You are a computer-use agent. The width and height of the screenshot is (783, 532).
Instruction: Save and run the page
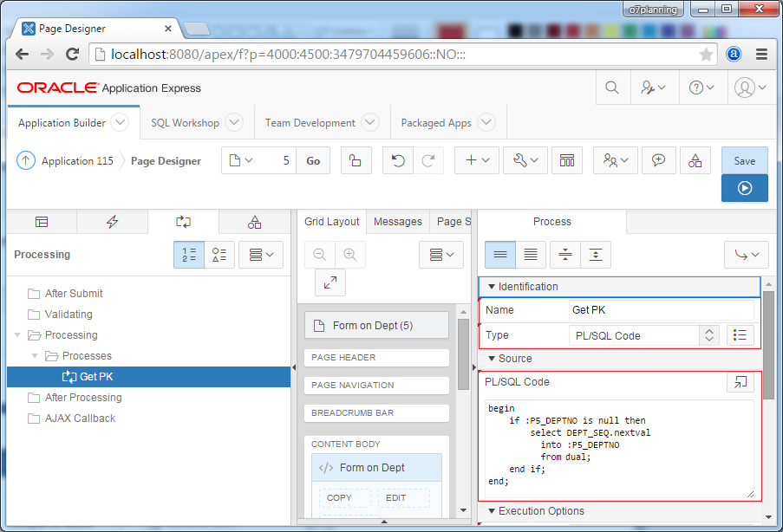745,188
